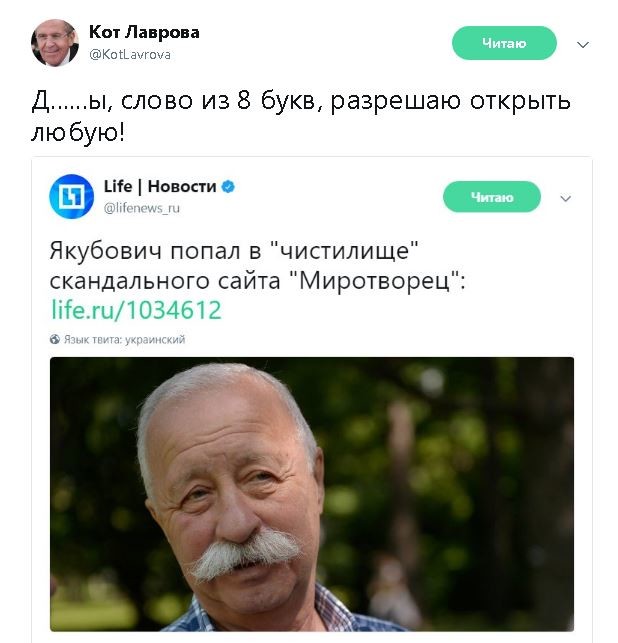Click the word "чистилище" in the quoted tweet

344,251
